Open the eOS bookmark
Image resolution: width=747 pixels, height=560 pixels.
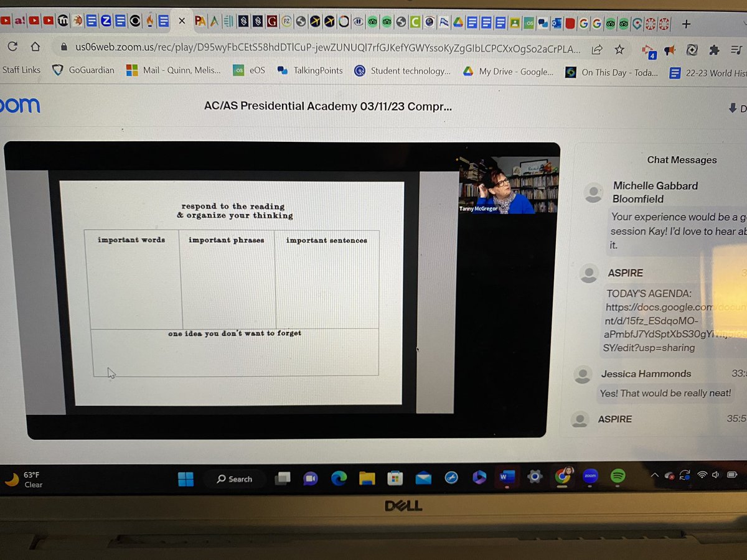coord(249,70)
